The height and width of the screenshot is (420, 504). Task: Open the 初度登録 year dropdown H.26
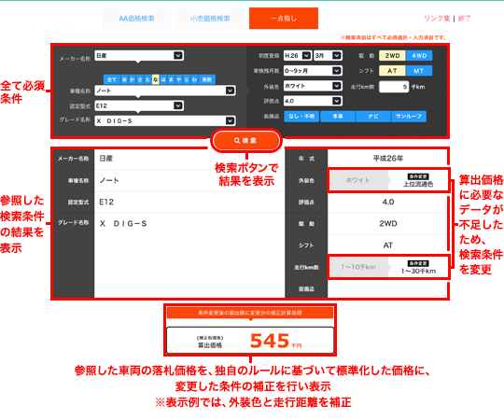(298, 56)
